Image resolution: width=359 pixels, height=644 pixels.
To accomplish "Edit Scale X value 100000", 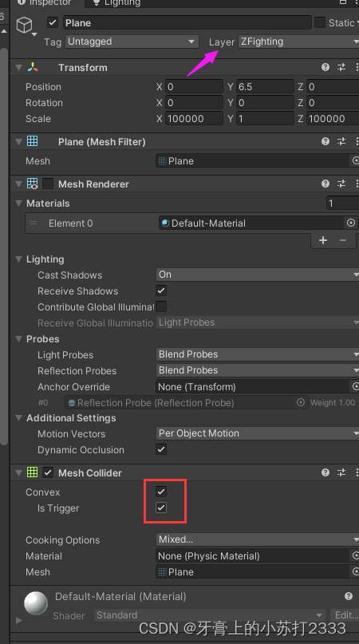I will pos(194,119).
